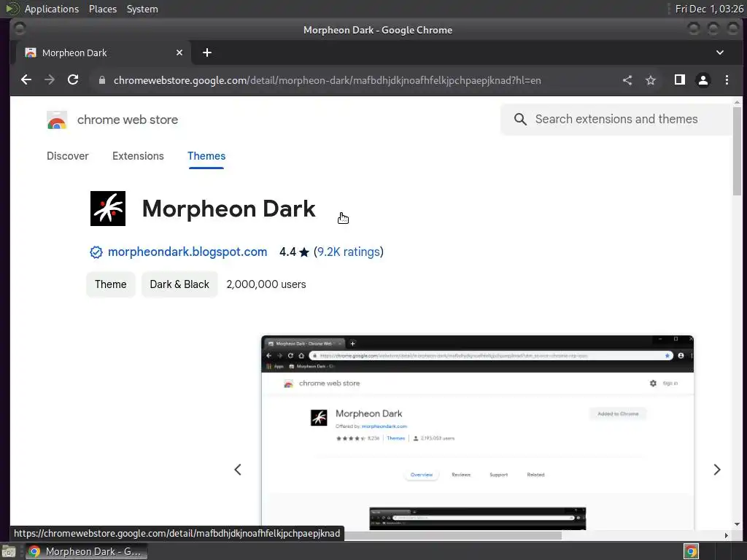Click the search magnifier icon

[x=520, y=119]
